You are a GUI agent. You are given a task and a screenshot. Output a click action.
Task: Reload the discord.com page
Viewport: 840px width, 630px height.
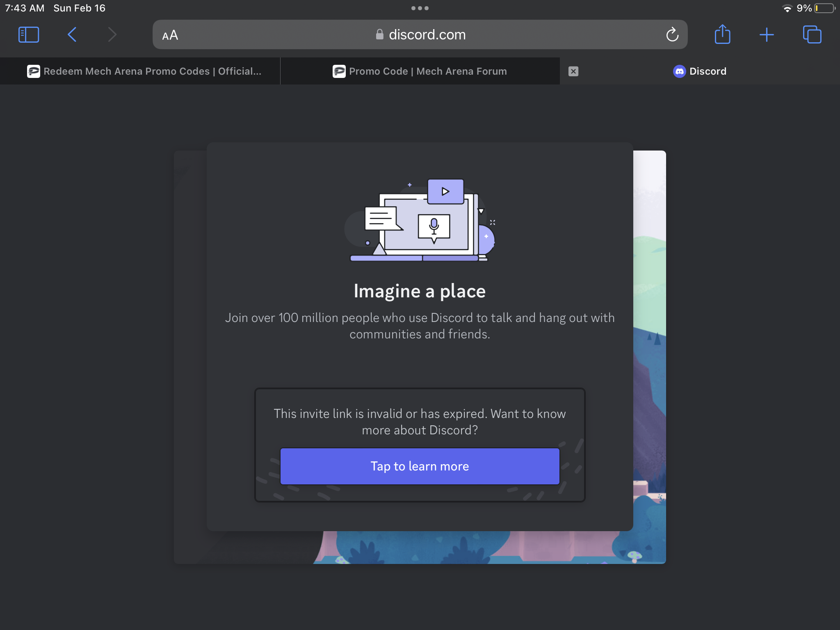[672, 35]
